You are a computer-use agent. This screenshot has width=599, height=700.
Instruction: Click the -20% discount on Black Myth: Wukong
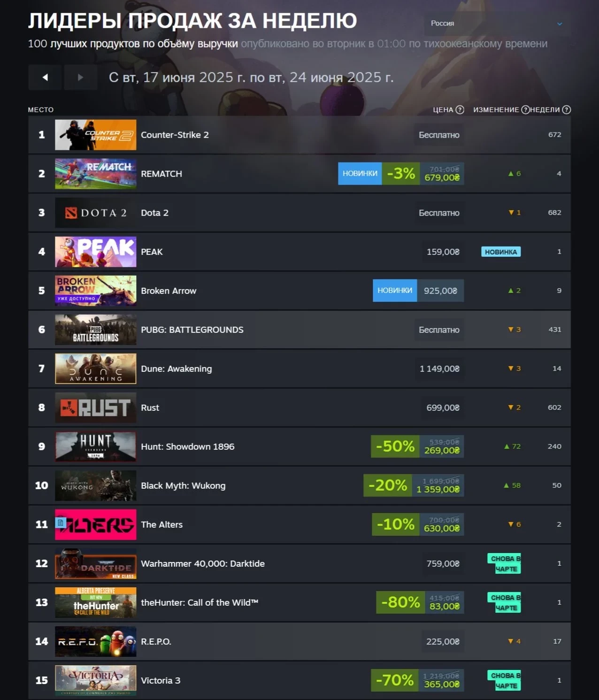388,485
